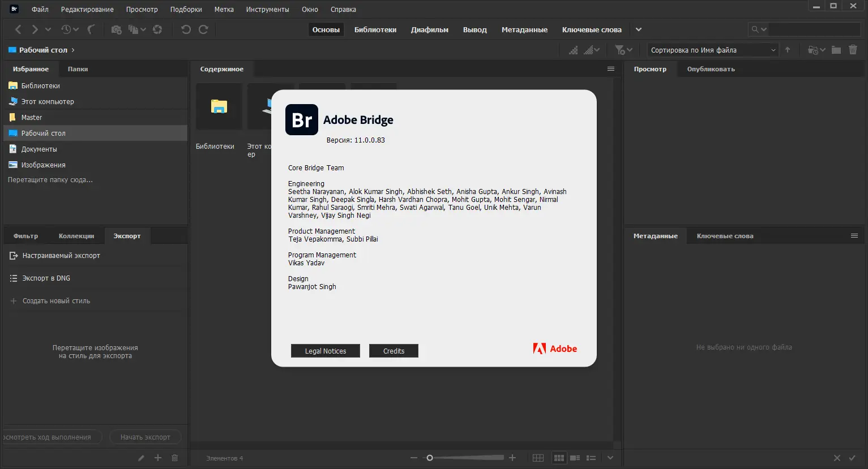Screen dimensions: 868x469
Task: Go back using the left arrow
Action: pyautogui.click(x=18, y=29)
